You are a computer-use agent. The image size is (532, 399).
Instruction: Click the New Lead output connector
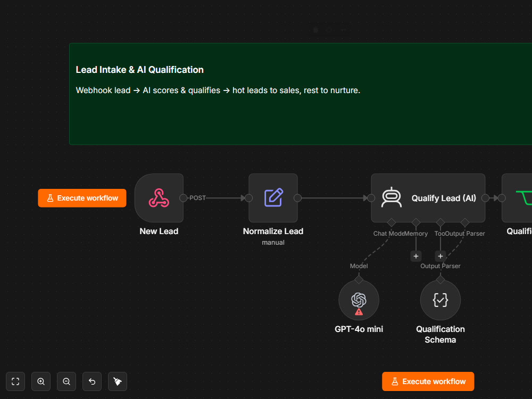[183, 198]
